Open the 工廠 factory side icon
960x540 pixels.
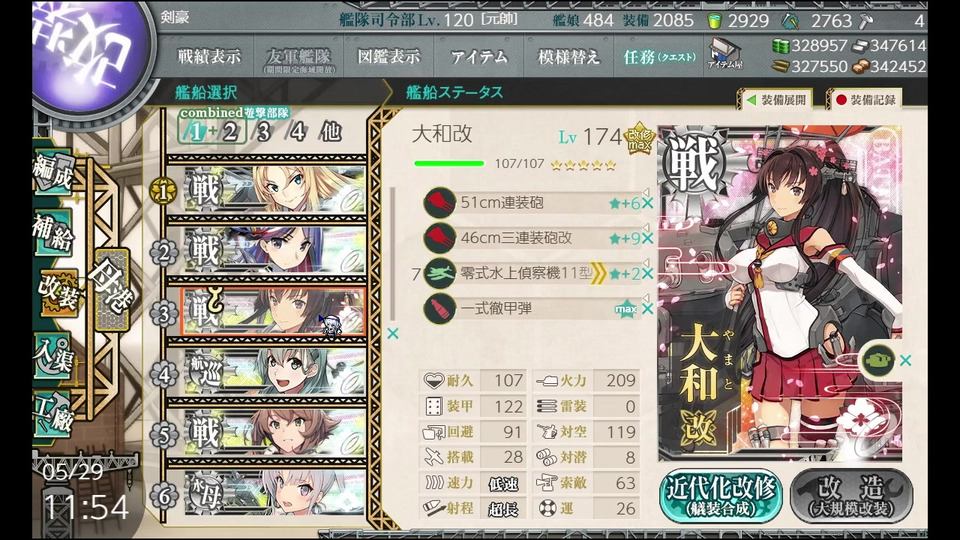click(x=54, y=415)
